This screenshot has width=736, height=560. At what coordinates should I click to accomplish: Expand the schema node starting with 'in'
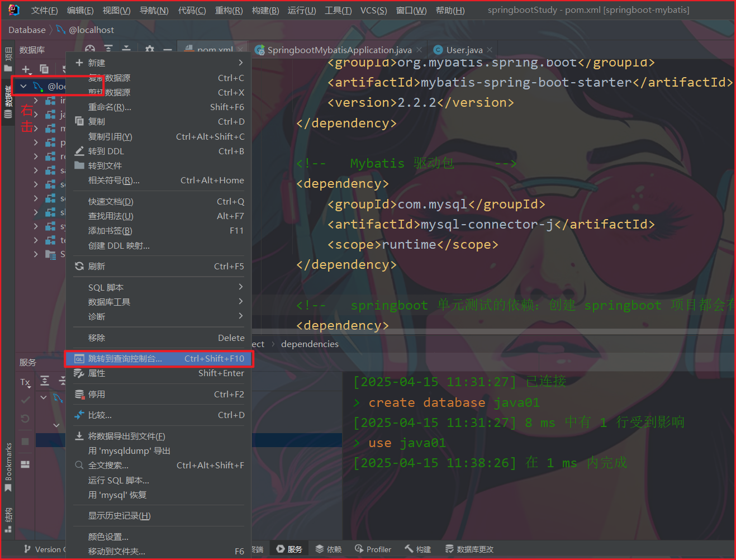[x=36, y=101]
